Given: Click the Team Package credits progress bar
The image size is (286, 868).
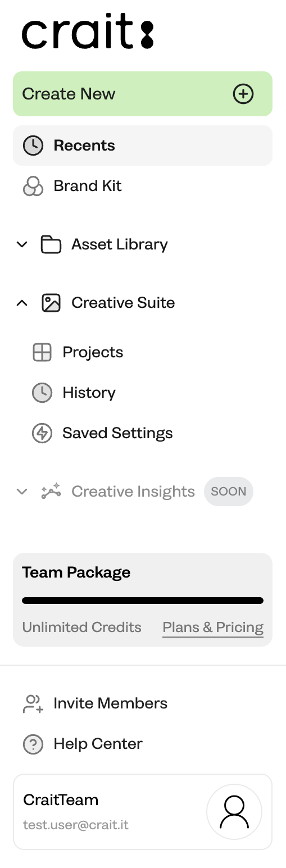Looking at the screenshot, I should pos(143,601).
